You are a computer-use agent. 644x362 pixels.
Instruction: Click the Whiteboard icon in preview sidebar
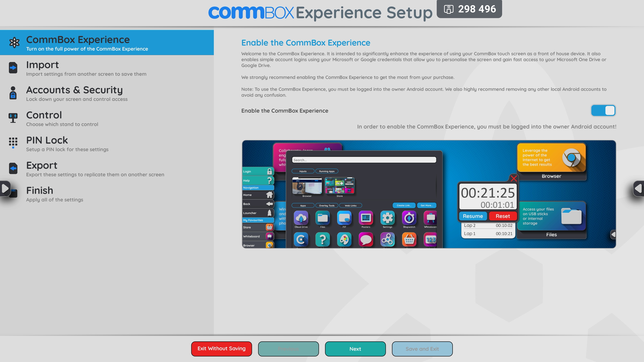(269, 236)
